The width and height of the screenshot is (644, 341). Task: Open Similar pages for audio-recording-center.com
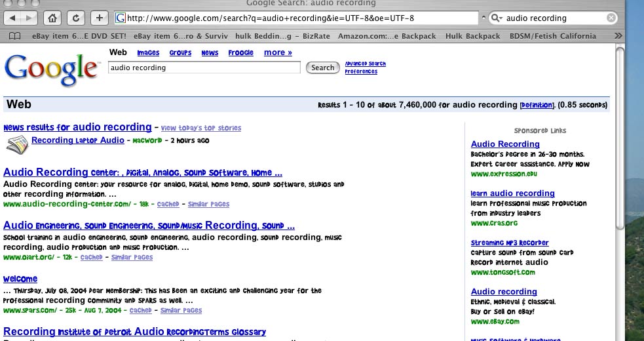(x=208, y=204)
